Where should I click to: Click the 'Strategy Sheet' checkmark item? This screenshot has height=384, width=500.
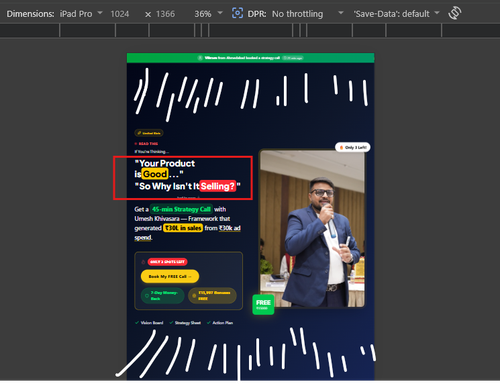point(185,323)
